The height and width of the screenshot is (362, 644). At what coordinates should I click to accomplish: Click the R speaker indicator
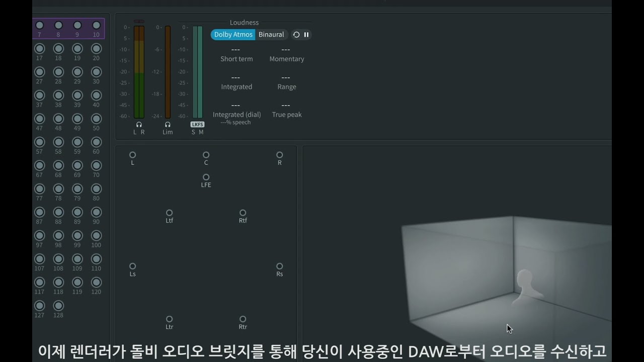280,155
